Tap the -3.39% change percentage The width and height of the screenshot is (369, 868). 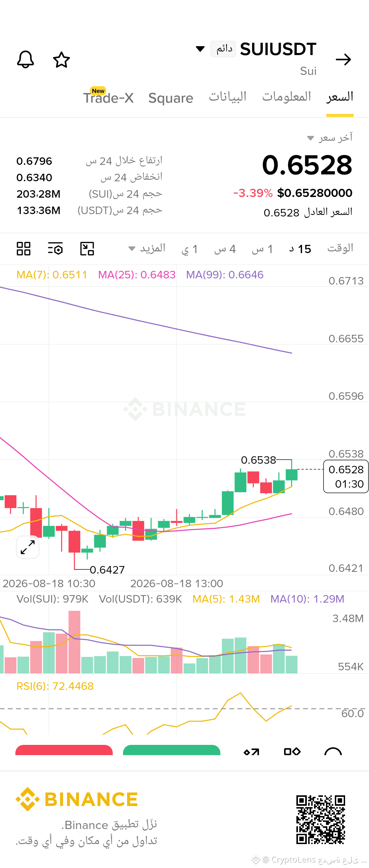coord(253,193)
